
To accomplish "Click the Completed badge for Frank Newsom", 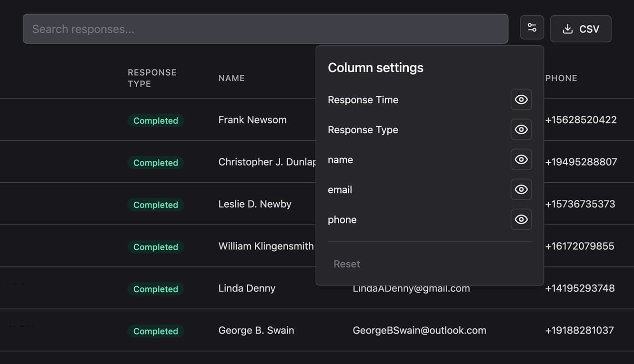I will 156,120.
